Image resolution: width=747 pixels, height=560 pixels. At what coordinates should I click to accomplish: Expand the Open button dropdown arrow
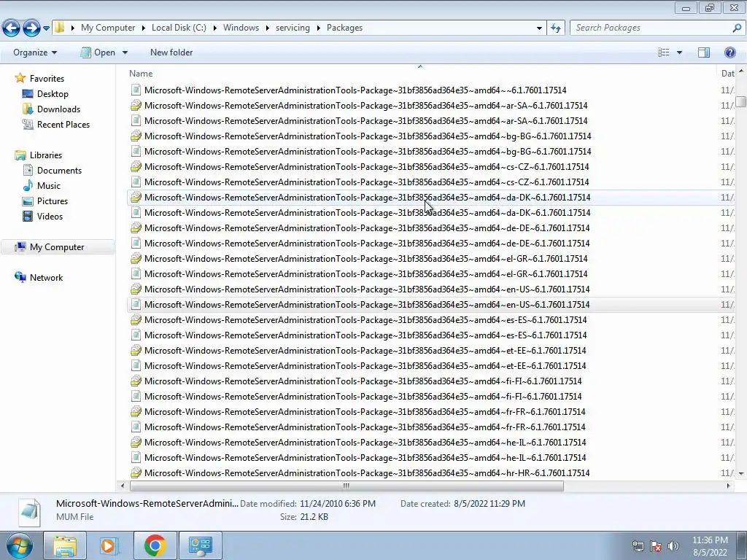(x=125, y=52)
